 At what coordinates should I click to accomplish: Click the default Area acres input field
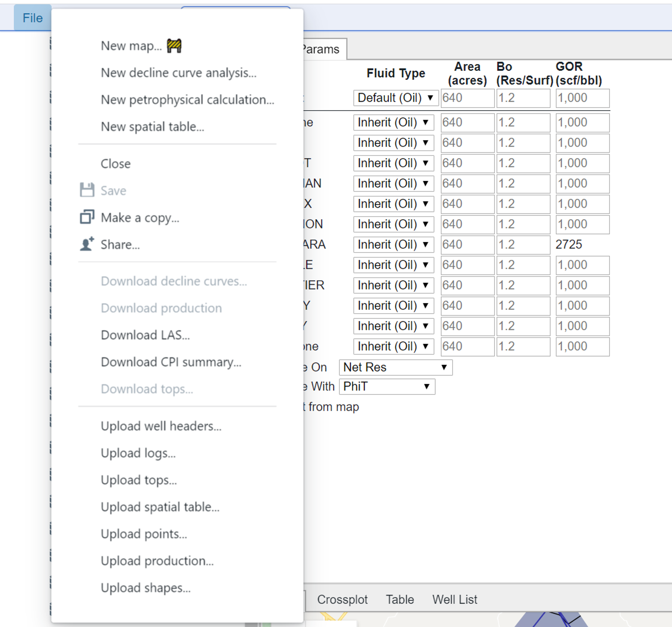click(x=467, y=98)
